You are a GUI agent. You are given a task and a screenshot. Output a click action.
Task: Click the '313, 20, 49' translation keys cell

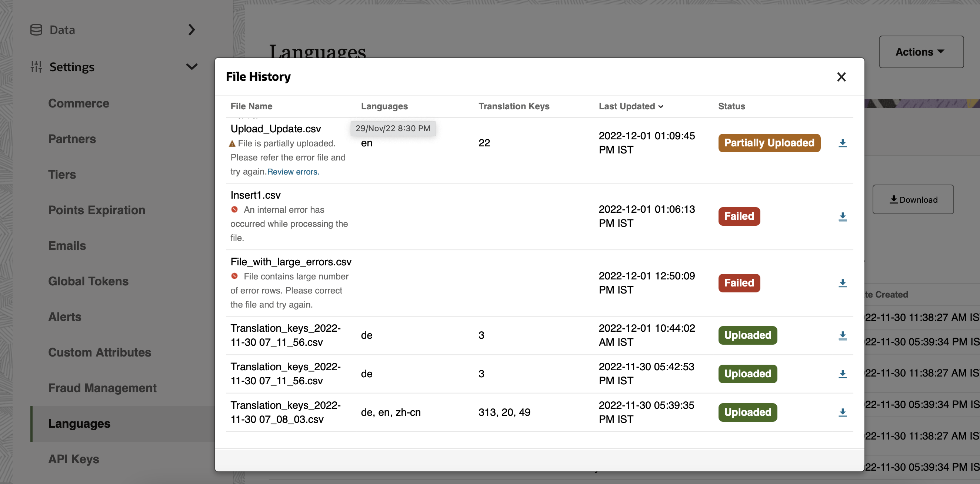(504, 412)
